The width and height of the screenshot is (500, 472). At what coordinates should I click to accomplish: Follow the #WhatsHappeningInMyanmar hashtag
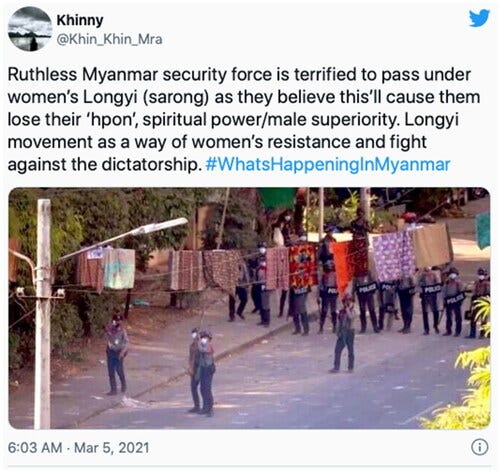(x=328, y=164)
